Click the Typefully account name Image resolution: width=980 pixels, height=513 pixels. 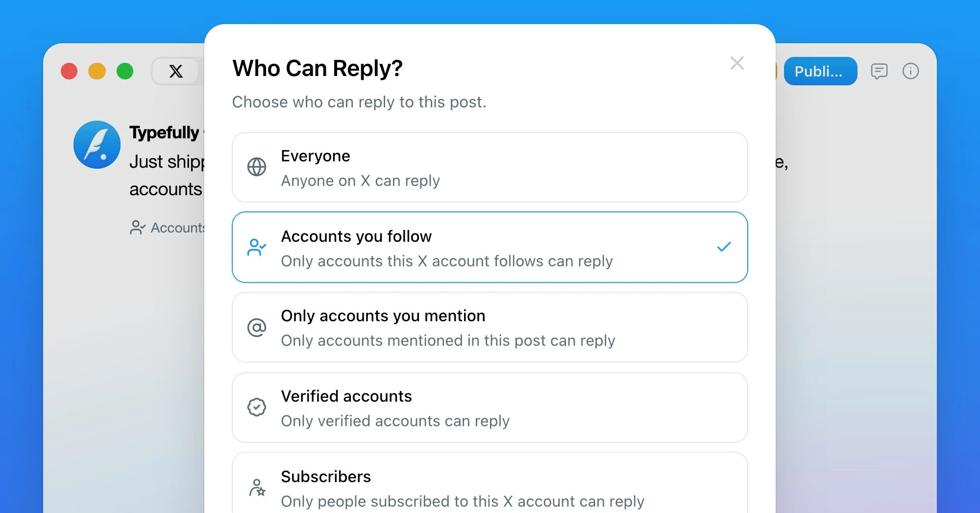pyautogui.click(x=164, y=132)
